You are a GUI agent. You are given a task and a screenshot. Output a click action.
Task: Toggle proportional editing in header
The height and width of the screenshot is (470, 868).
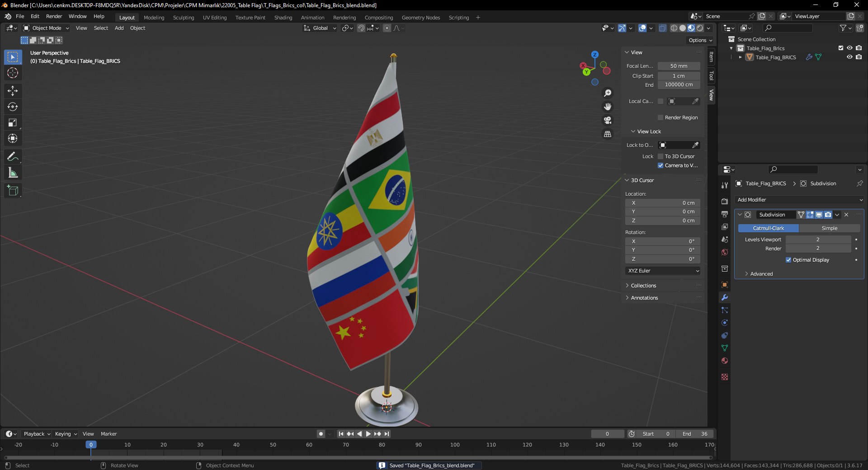tap(387, 28)
